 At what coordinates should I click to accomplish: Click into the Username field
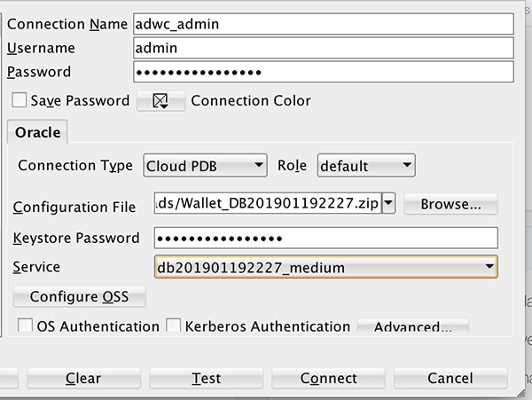[x=323, y=48]
